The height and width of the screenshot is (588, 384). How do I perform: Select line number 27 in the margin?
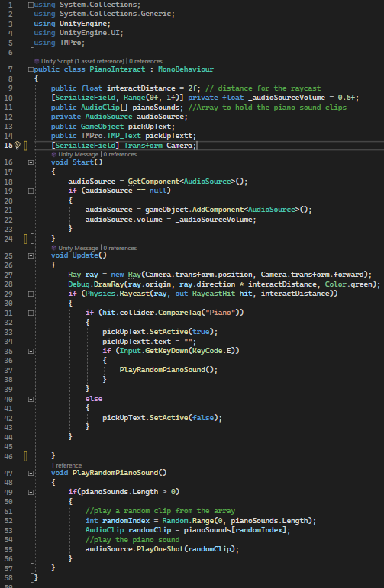pyautogui.click(x=8, y=275)
